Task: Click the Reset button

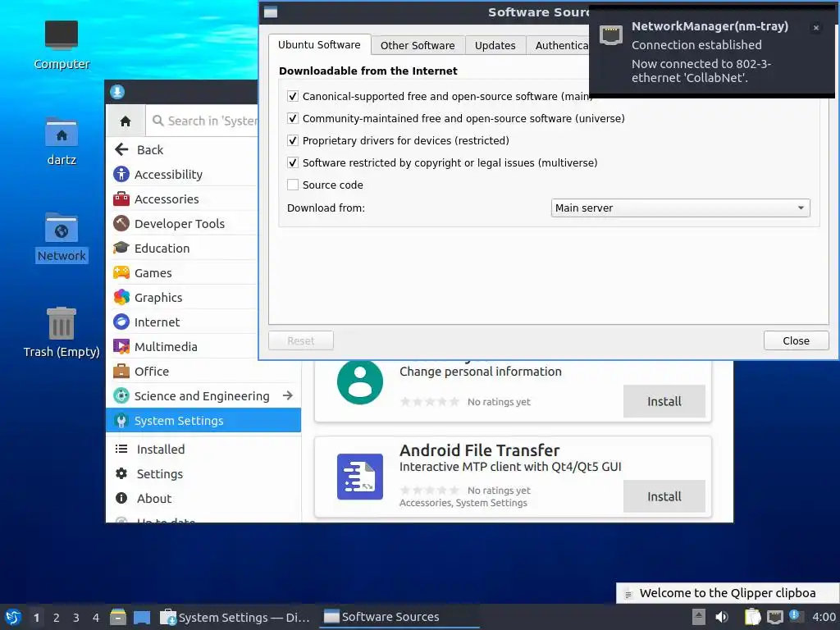Action: click(x=301, y=340)
